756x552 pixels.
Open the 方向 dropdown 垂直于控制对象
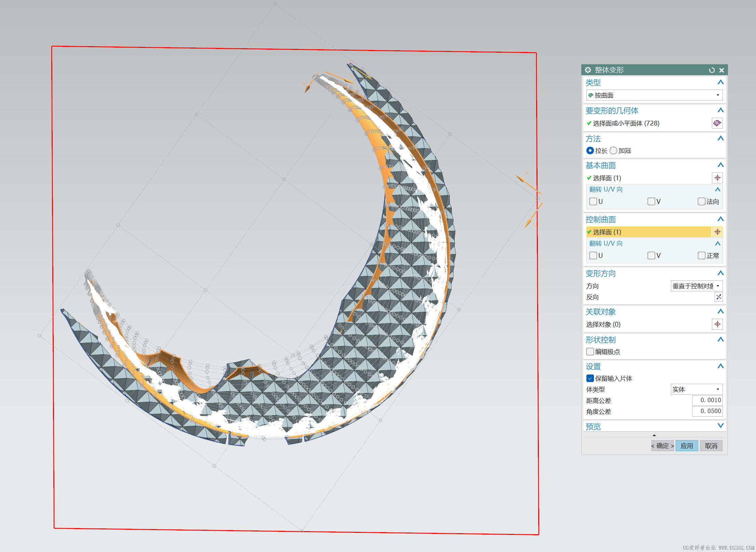click(697, 286)
